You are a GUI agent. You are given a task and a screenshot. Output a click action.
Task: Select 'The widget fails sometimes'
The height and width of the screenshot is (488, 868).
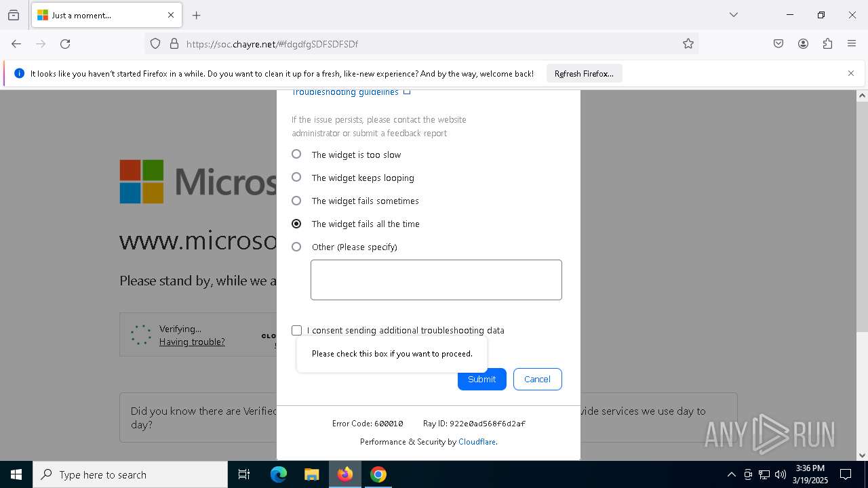296,201
